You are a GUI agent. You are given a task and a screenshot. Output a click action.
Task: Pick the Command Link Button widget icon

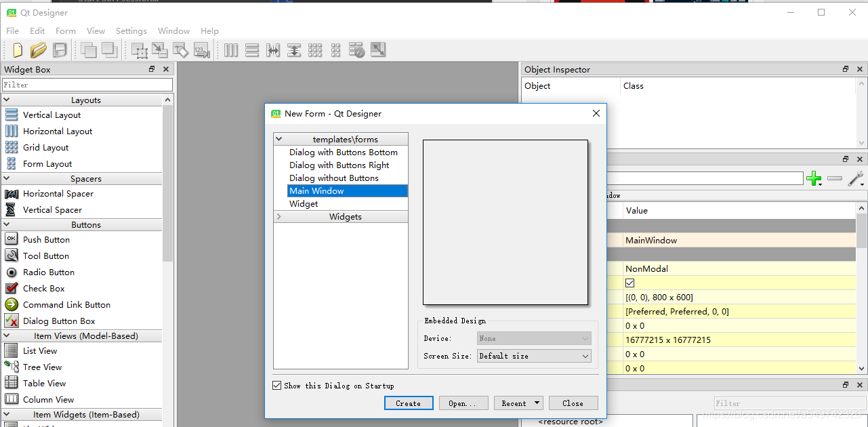pyautogui.click(x=12, y=304)
